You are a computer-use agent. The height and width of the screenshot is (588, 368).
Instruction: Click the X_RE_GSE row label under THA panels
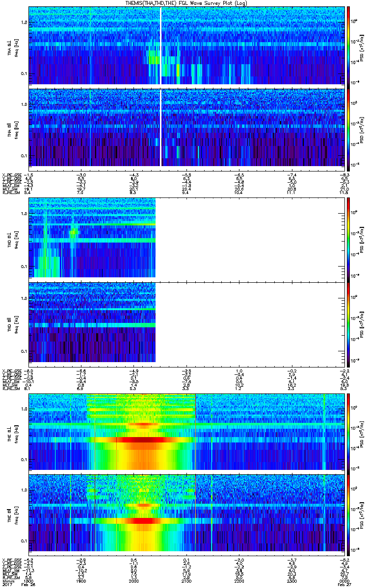coord(11,175)
